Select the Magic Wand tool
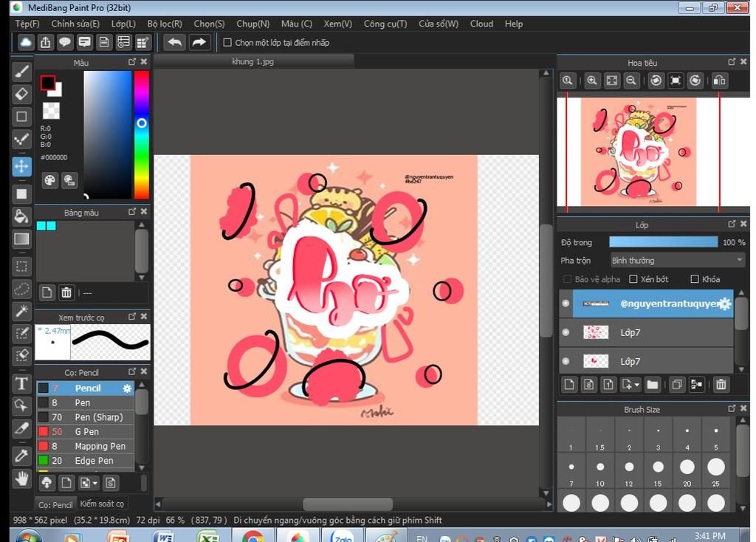The width and height of the screenshot is (756, 542). click(21, 311)
